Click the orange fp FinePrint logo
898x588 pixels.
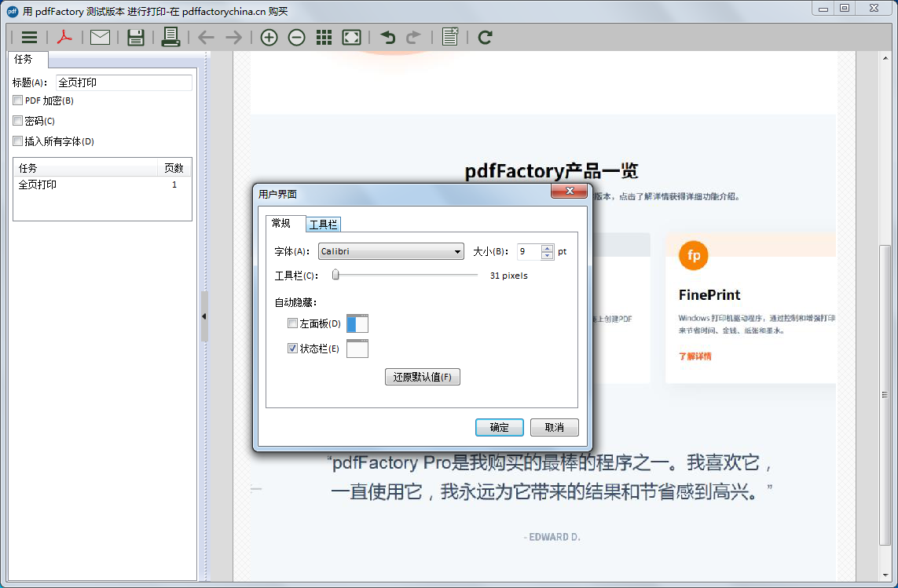(x=694, y=255)
